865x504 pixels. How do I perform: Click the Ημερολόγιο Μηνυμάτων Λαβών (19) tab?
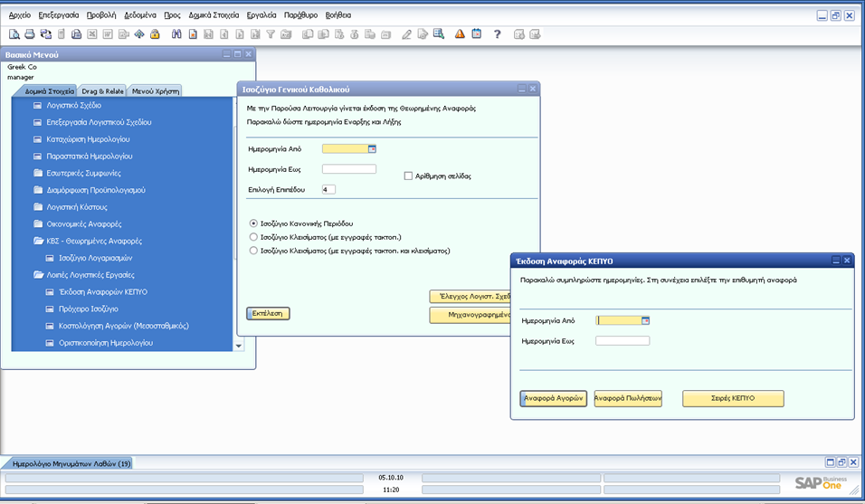71,464
